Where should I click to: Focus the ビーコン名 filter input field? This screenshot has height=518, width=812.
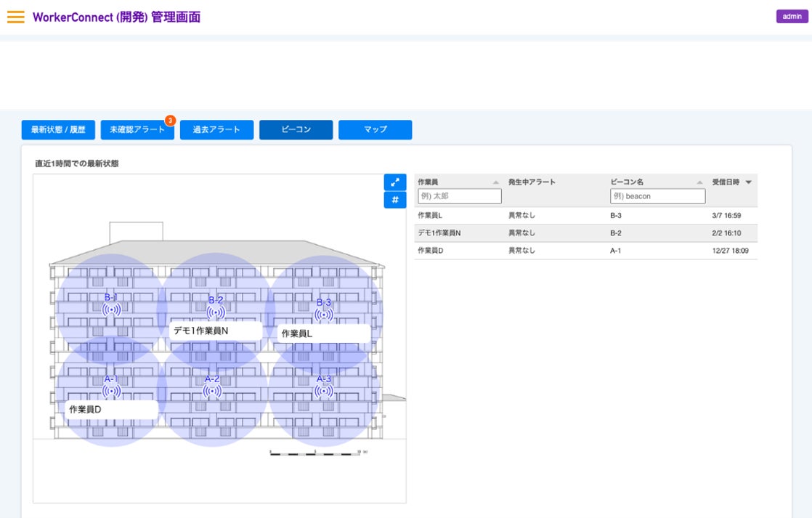coord(658,196)
